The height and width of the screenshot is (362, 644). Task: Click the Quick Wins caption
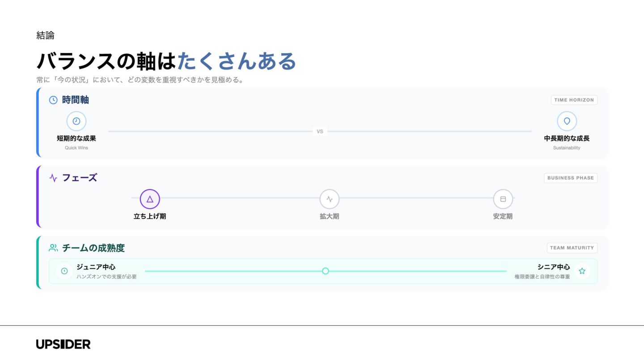(76, 148)
